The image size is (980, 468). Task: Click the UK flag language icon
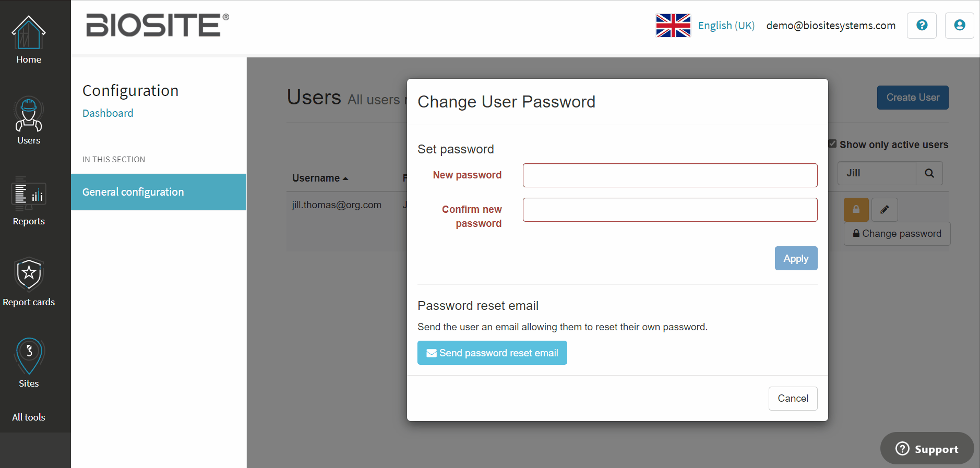pos(673,25)
